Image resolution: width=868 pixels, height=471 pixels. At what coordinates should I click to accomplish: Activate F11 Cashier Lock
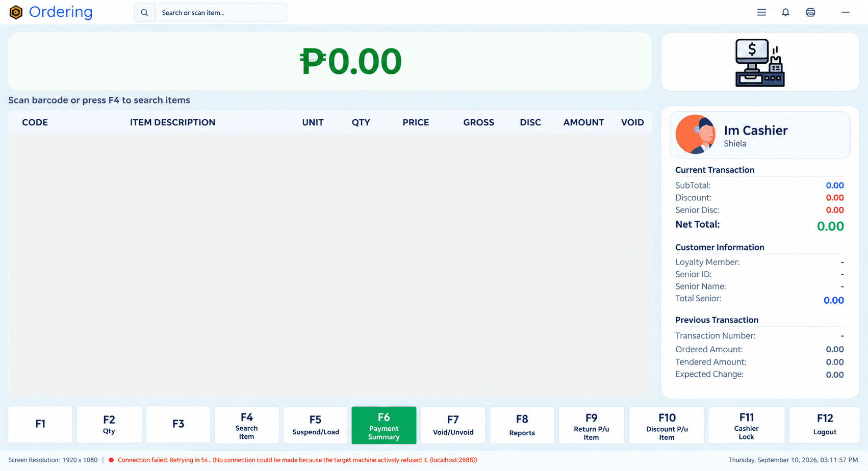coord(747,425)
